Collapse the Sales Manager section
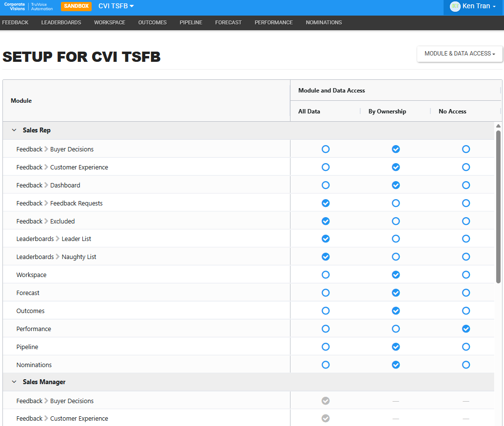 pos(14,382)
